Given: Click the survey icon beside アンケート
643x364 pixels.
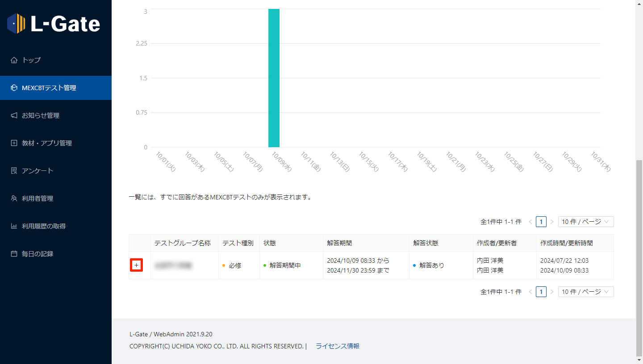Looking at the screenshot, I should point(14,171).
